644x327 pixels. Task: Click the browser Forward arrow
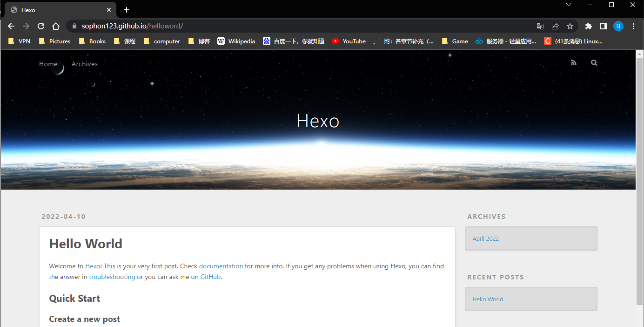26,26
